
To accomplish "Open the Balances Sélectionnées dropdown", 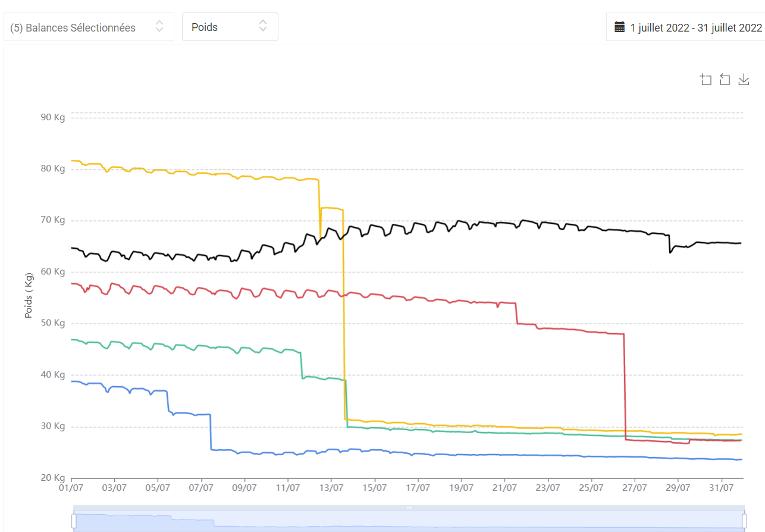I will (x=89, y=27).
